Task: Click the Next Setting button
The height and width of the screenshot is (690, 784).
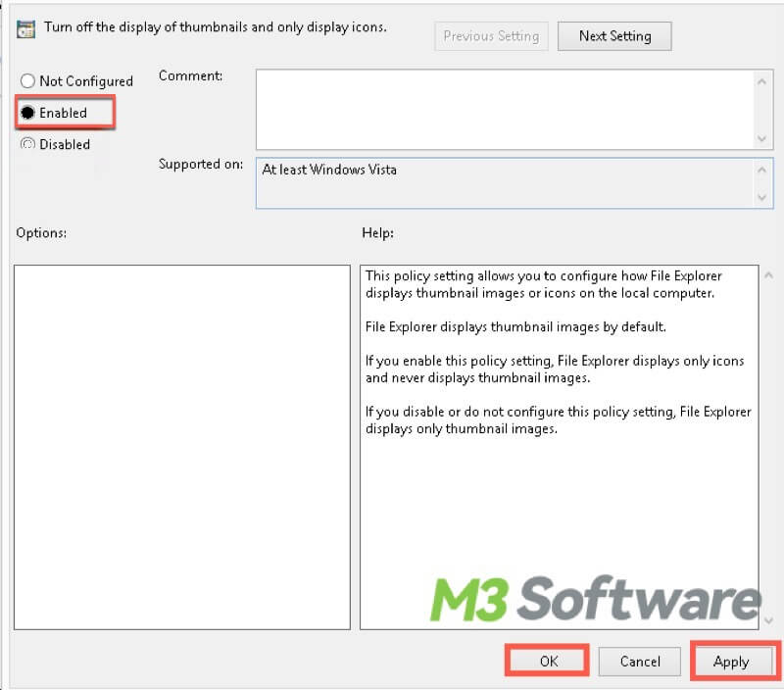Action: 614,36
